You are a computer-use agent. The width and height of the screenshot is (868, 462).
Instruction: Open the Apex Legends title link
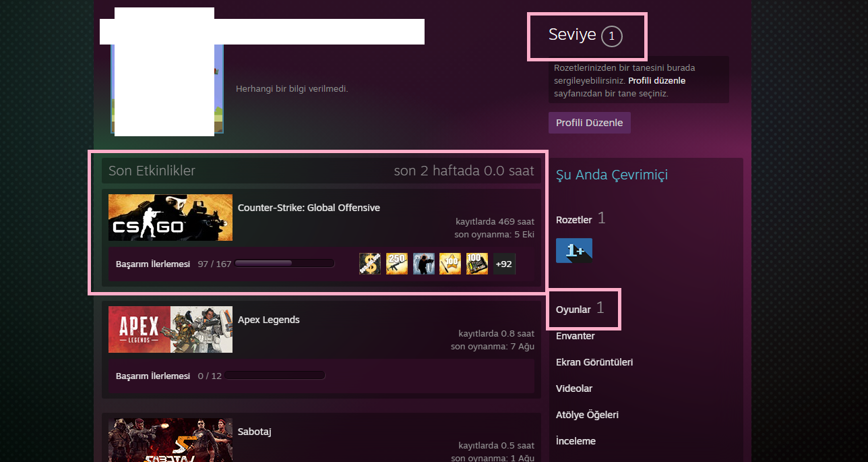[269, 320]
